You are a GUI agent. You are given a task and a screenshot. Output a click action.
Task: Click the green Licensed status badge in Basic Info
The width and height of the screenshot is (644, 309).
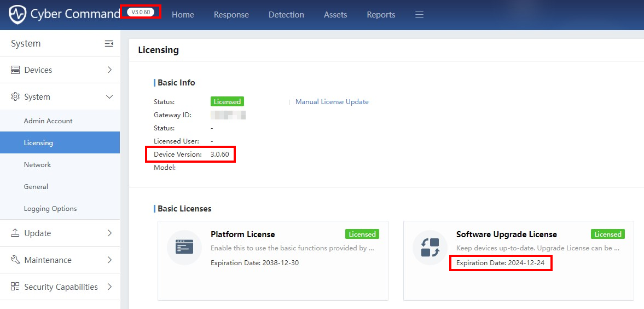pyautogui.click(x=227, y=101)
